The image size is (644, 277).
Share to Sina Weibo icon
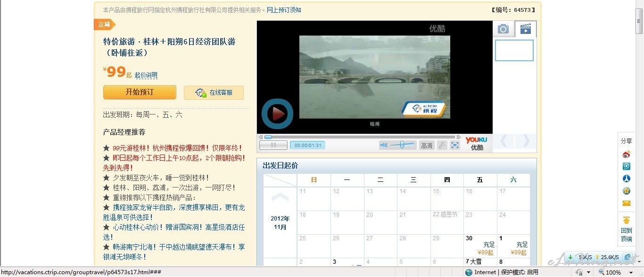click(627, 155)
